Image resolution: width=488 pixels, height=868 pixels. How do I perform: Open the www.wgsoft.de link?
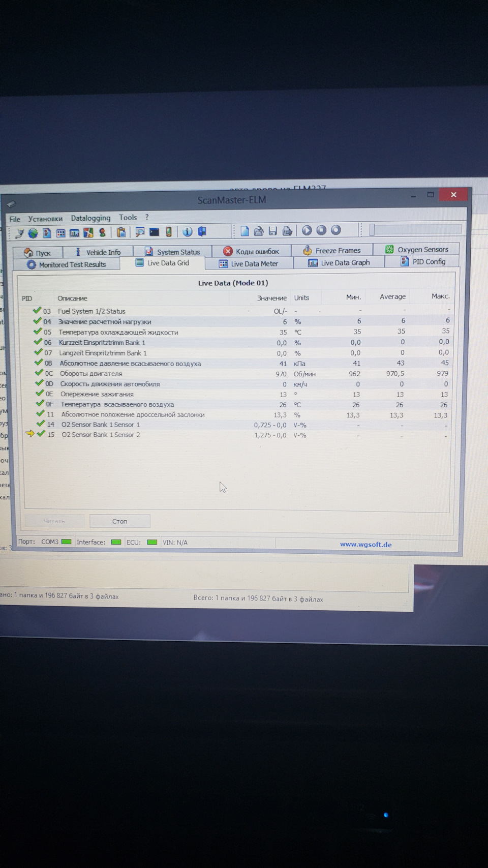365,545
